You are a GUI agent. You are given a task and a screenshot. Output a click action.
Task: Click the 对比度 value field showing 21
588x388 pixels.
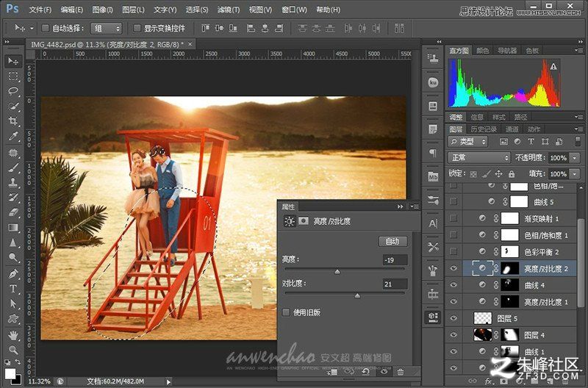point(395,284)
